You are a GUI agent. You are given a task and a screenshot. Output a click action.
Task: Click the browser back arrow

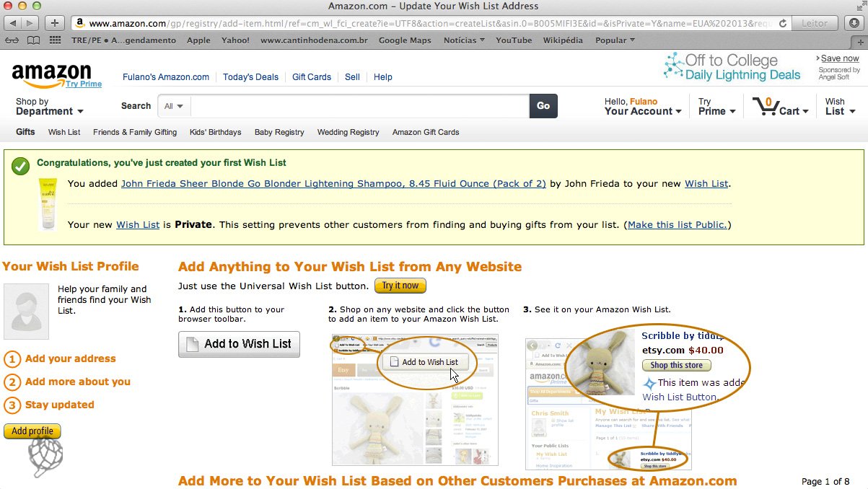tap(12, 22)
